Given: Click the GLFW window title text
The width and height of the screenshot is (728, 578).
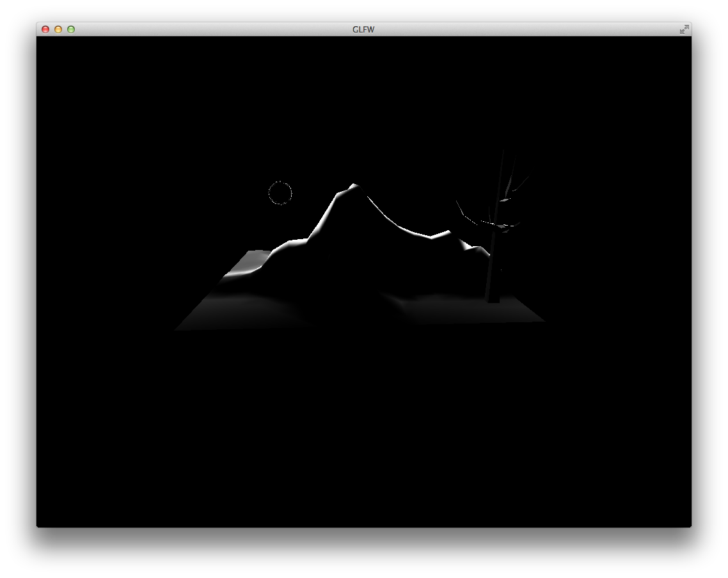Looking at the screenshot, I should (363, 29).
